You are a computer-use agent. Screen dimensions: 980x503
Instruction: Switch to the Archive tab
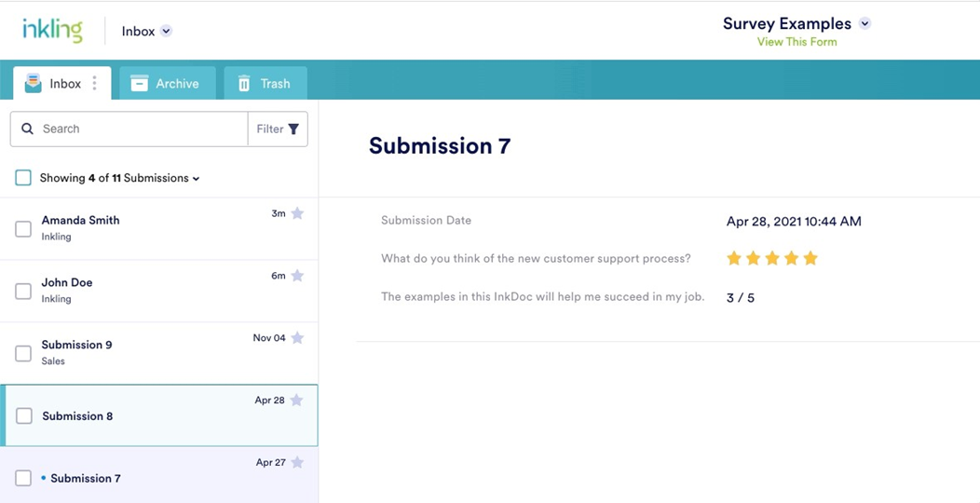click(167, 84)
